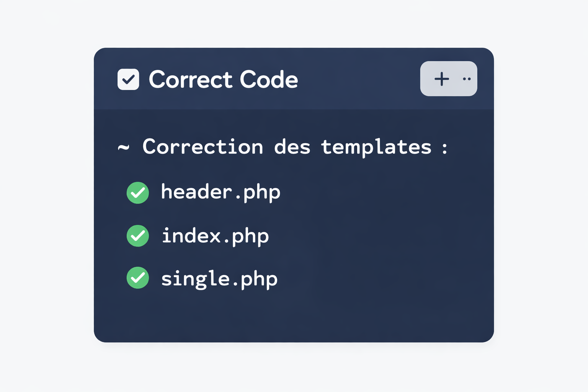Toggle the checkbox beside Correct Code title
Screen dimensions: 588x392
[x=128, y=79]
